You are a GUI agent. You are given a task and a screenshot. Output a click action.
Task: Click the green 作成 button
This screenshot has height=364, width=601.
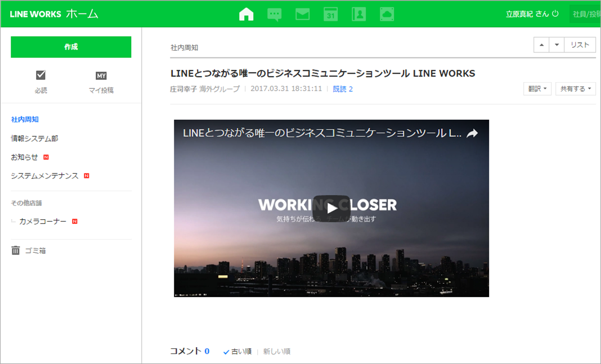71,47
